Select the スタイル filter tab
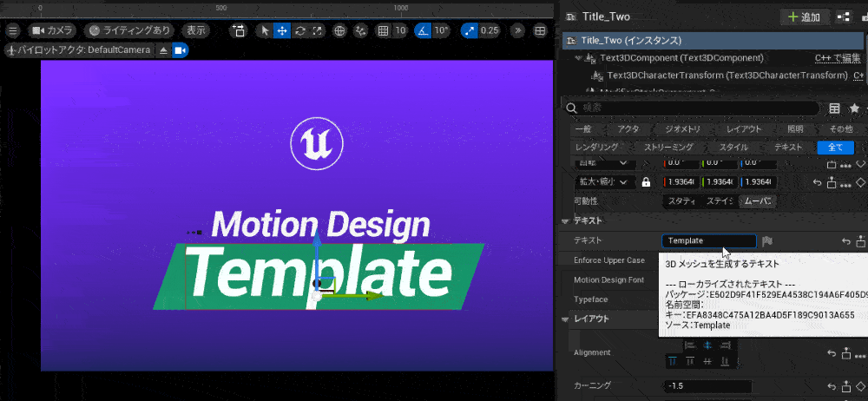Image resolution: width=868 pixels, height=401 pixels. [733, 148]
